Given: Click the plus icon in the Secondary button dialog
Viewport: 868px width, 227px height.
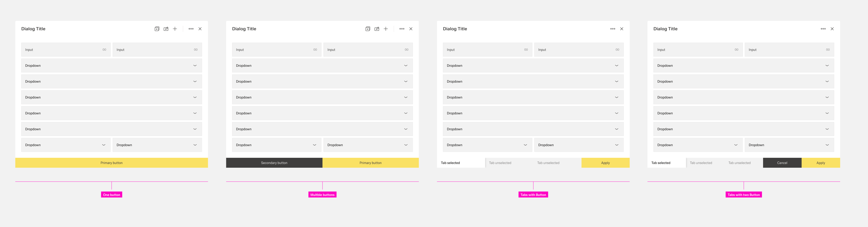Looking at the screenshot, I should 386,29.
